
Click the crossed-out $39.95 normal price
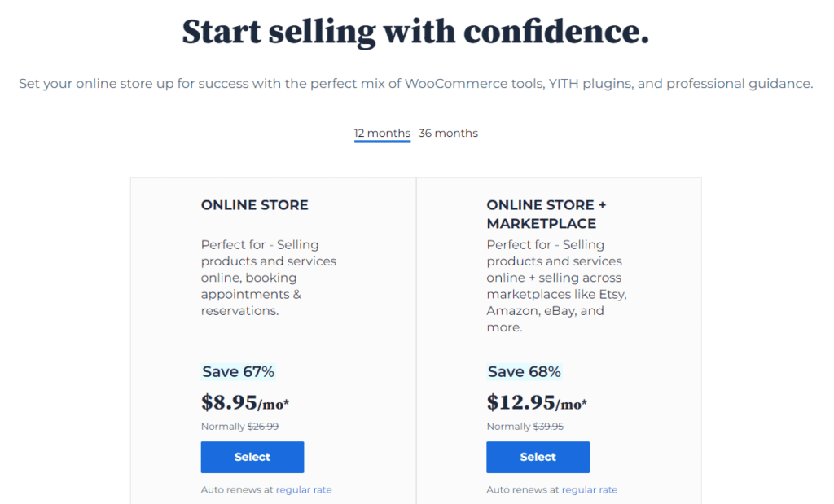(548, 427)
